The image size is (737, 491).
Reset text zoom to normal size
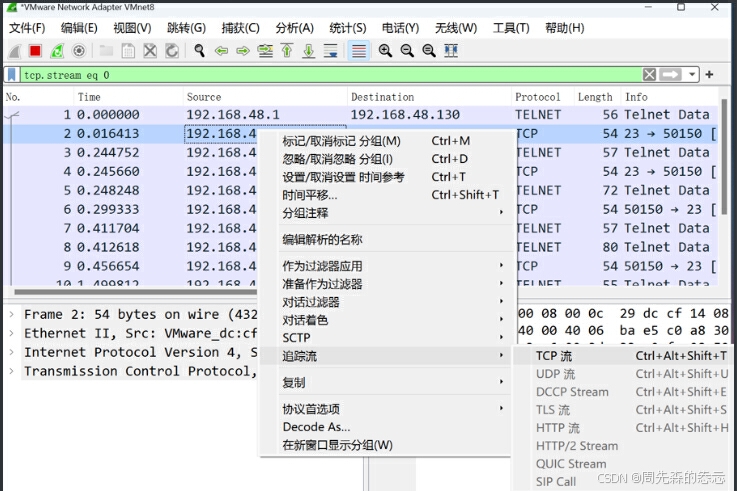(x=429, y=51)
